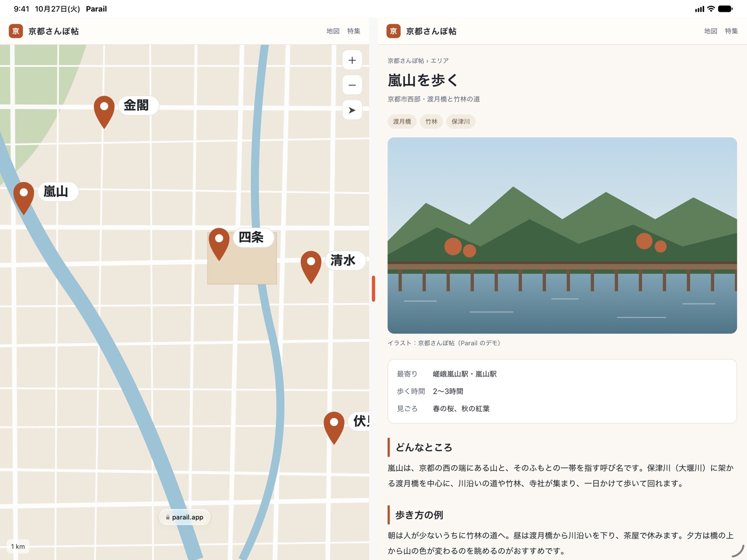Tap the 春の桜、秋の紅葉 best season value
This screenshot has height=560, width=747.
461,409
